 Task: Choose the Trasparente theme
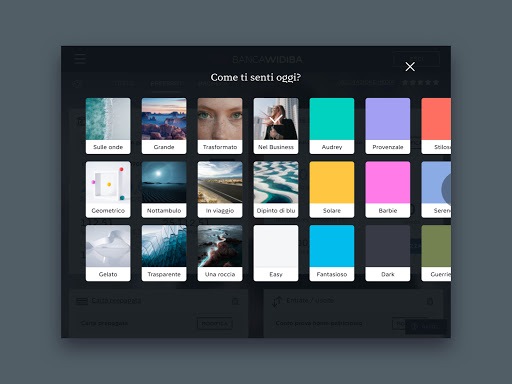164,253
